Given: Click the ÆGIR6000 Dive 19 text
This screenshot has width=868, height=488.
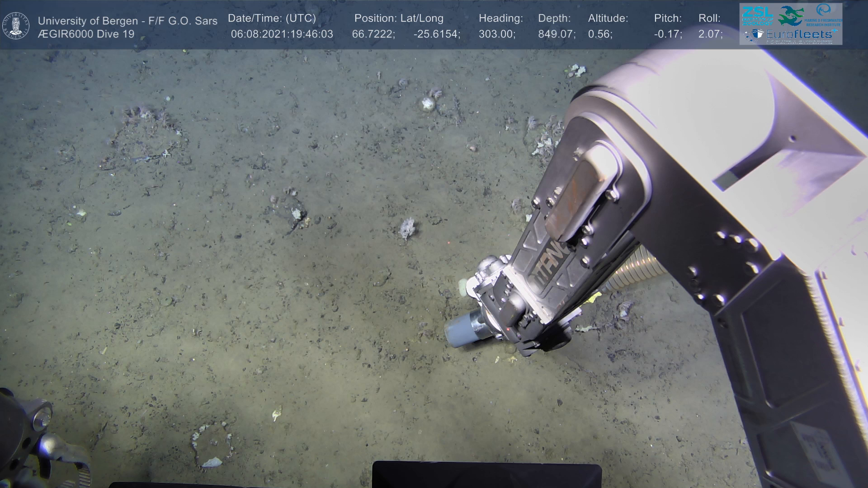Looking at the screenshot, I should 86,34.
